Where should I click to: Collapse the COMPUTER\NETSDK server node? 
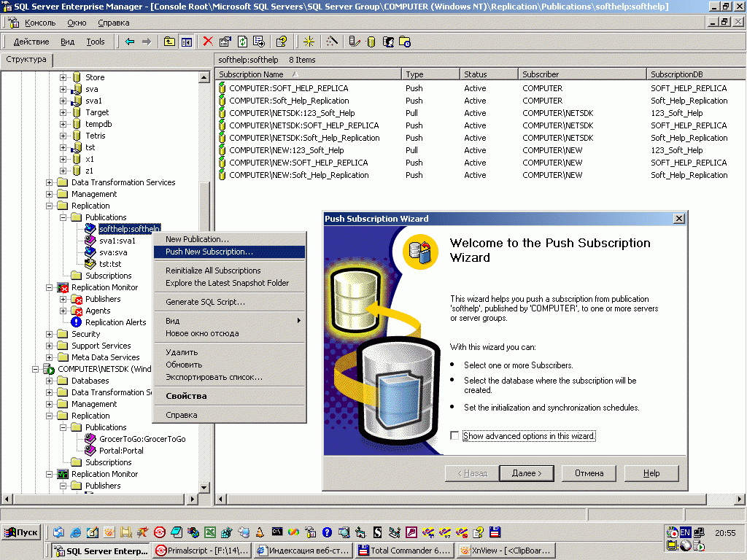[35, 369]
